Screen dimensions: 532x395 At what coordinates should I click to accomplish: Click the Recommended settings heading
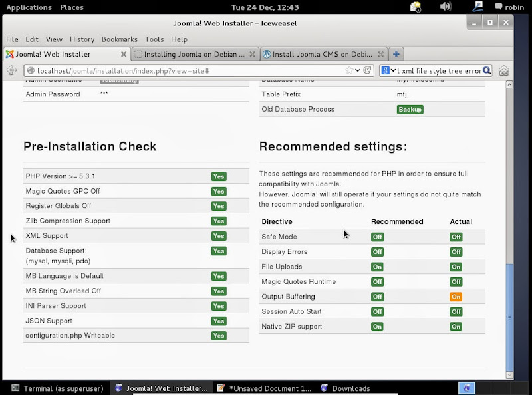333,146
